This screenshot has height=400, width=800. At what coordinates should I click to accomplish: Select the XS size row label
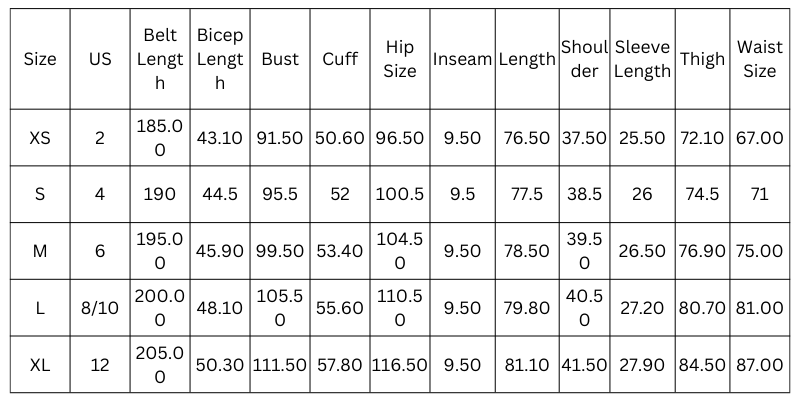(40, 138)
